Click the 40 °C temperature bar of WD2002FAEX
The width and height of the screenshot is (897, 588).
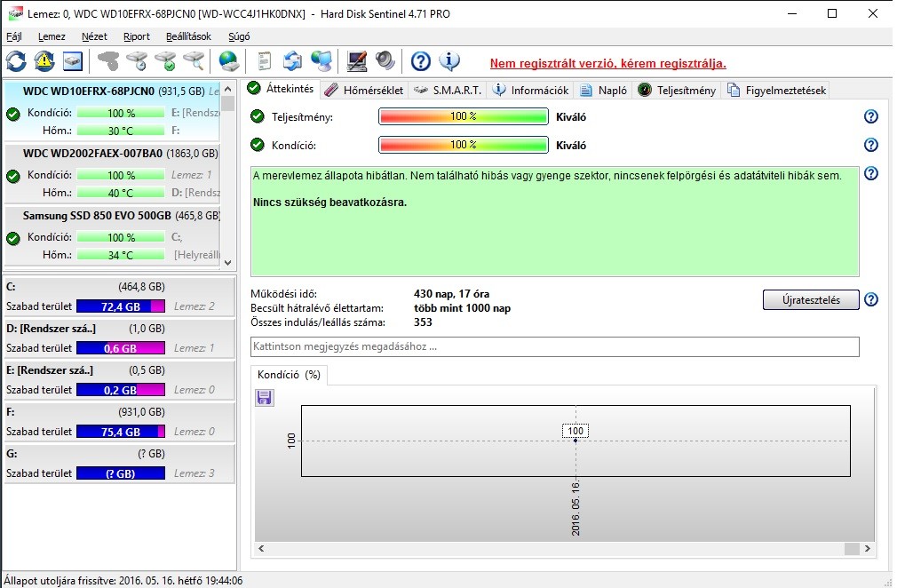point(121,193)
